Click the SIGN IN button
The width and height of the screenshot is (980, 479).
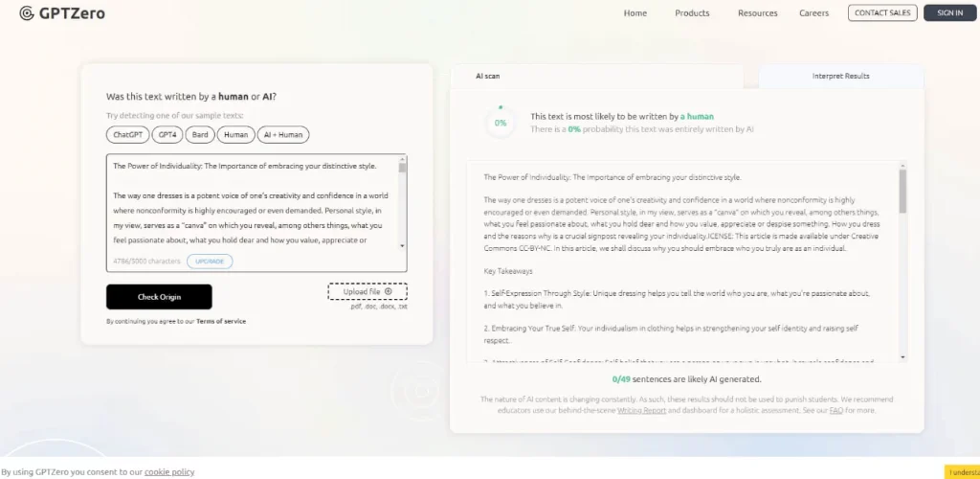pyautogui.click(x=949, y=13)
